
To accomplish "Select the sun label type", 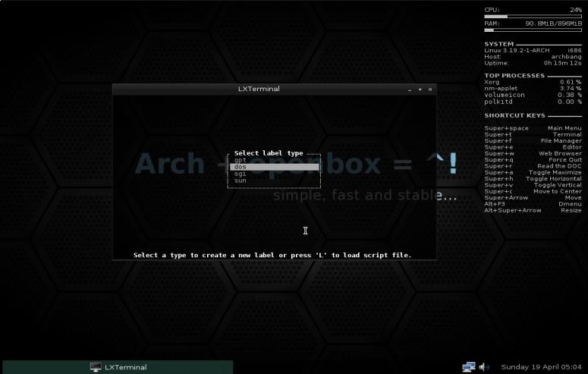I will [275, 181].
